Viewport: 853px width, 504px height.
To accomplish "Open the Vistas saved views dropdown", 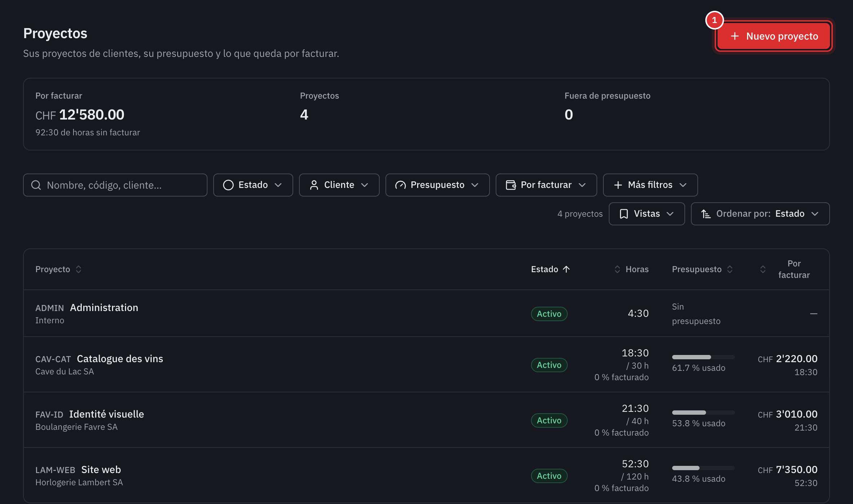I will (x=647, y=214).
